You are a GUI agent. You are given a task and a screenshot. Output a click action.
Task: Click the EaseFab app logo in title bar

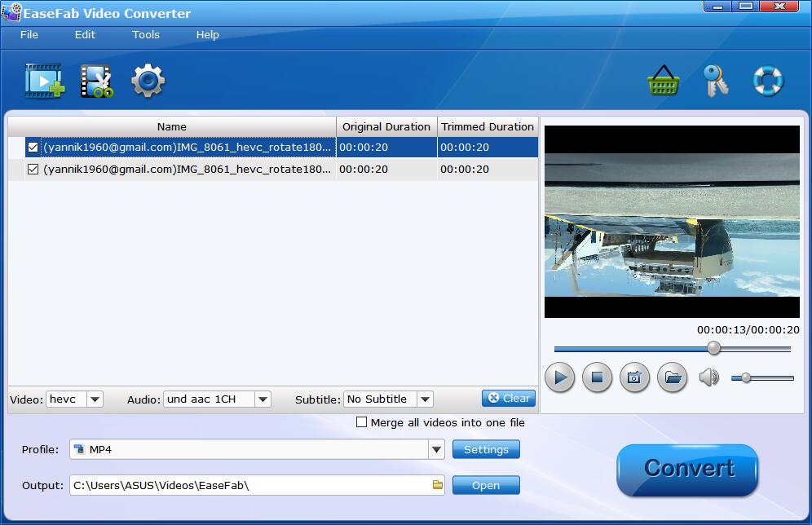pyautogui.click(x=11, y=12)
